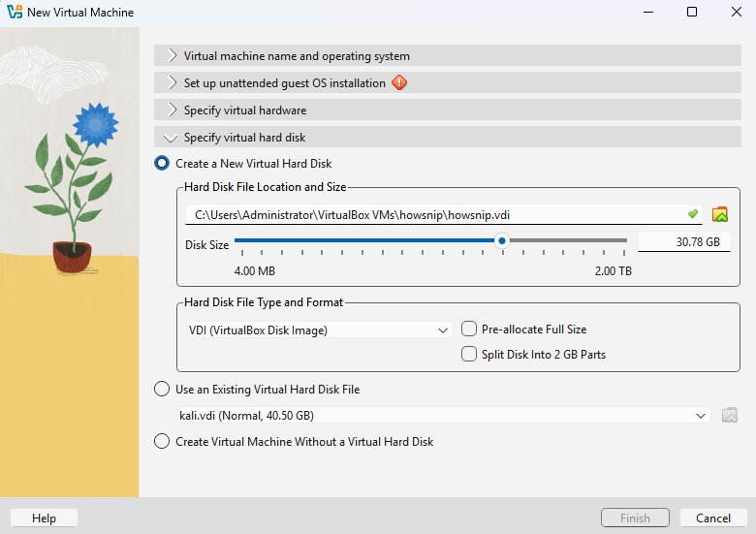Click the 2.00 TB maximum size label
This screenshot has height=534, width=756.
pyautogui.click(x=613, y=270)
